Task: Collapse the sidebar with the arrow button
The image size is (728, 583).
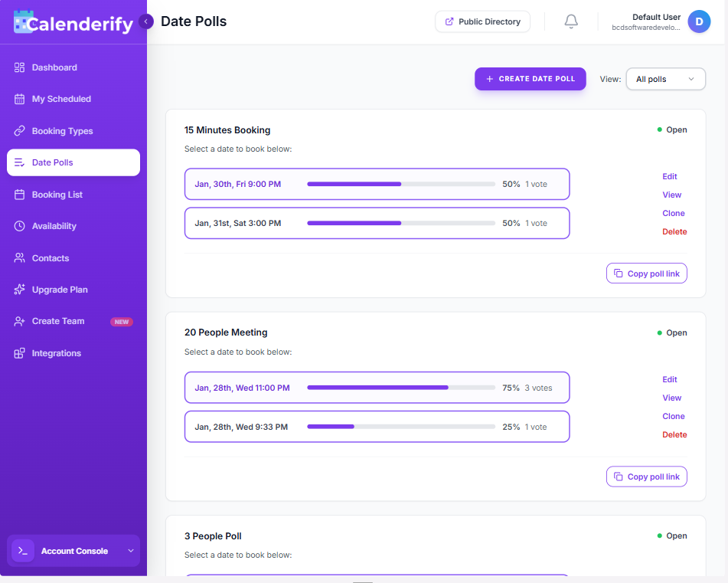Action: click(146, 21)
